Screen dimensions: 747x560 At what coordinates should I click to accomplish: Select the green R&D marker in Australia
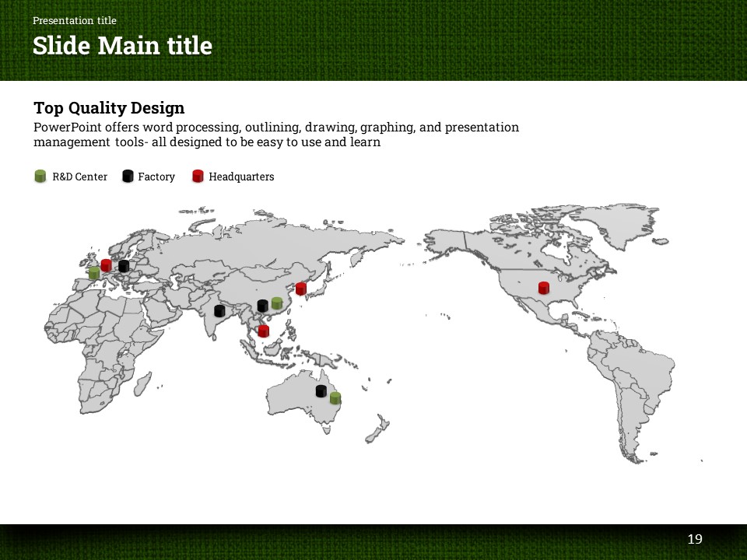coord(335,398)
